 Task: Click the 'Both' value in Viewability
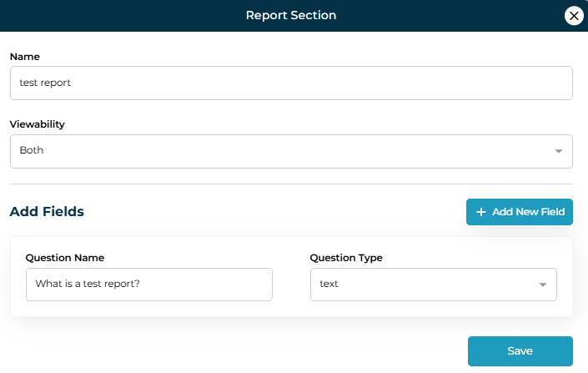tap(32, 151)
